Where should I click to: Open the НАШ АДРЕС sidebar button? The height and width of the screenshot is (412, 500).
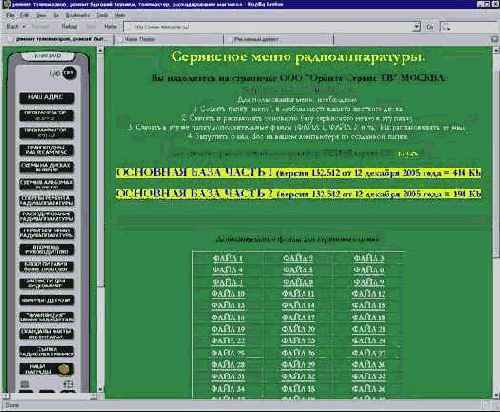47,98
